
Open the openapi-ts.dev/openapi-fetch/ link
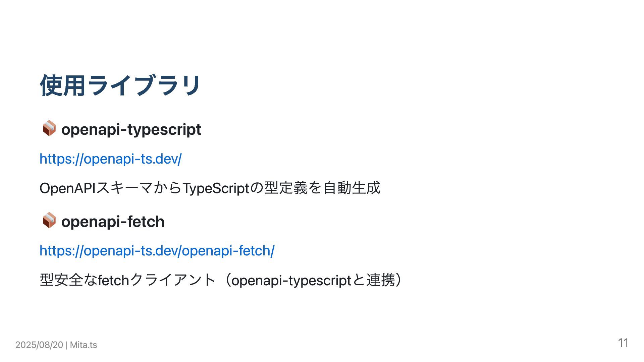pos(157,250)
